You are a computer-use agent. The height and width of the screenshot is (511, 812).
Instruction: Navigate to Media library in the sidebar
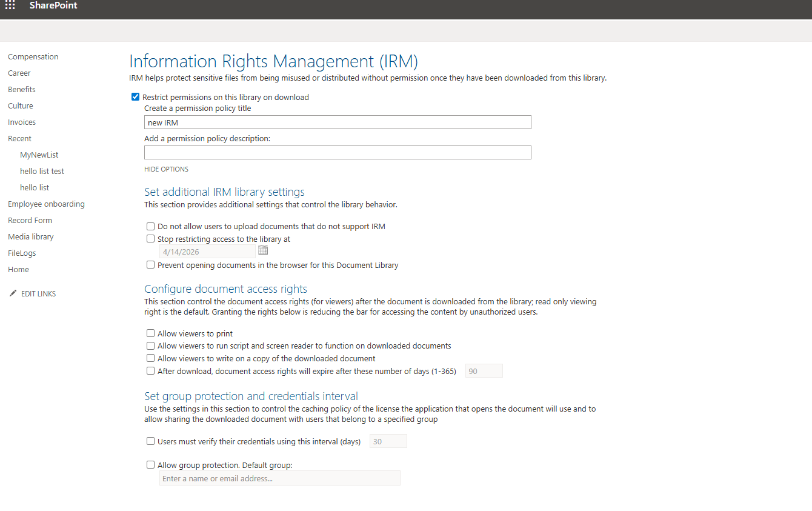[31, 236]
